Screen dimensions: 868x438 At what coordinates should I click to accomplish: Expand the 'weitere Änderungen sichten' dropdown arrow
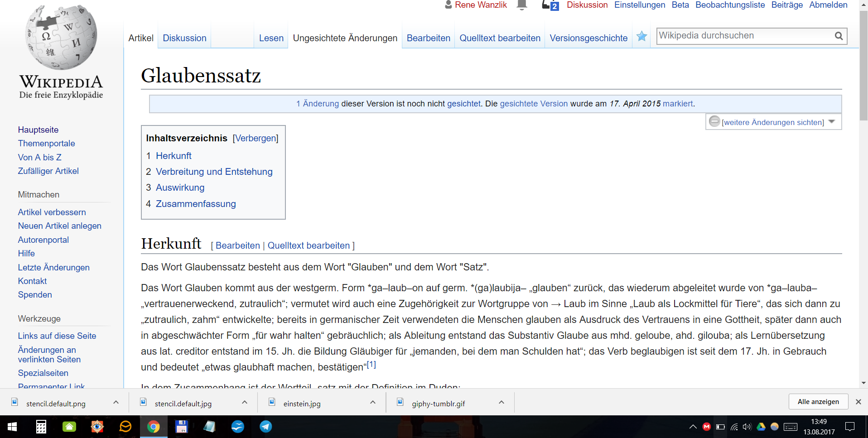(x=831, y=122)
